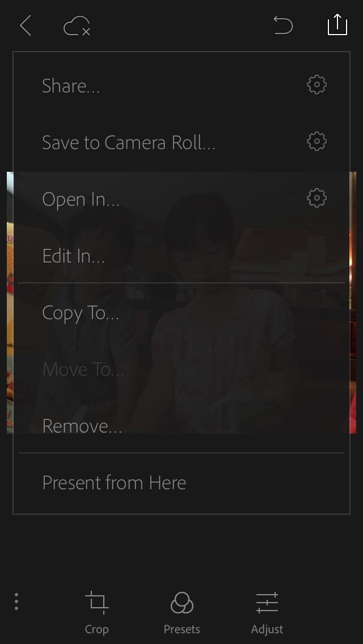This screenshot has height=644, width=363.
Task: Select the Crop tool
Action: (x=96, y=612)
